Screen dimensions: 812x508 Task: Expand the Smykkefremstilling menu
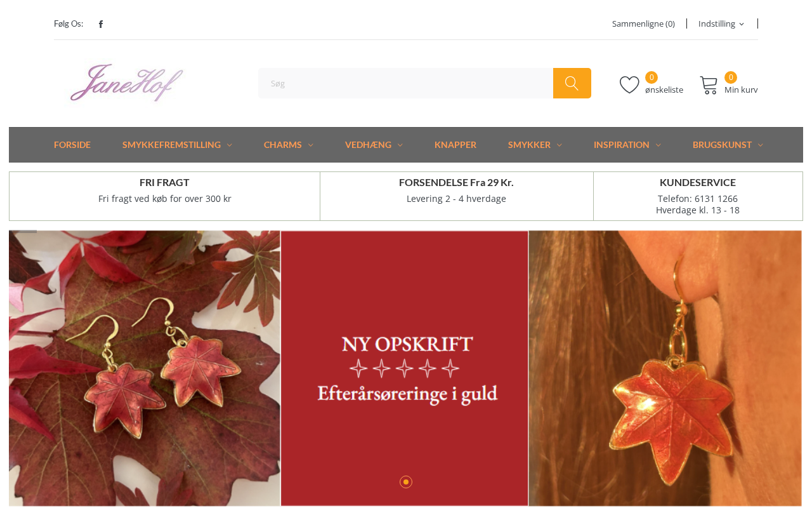click(x=177, y=145)
